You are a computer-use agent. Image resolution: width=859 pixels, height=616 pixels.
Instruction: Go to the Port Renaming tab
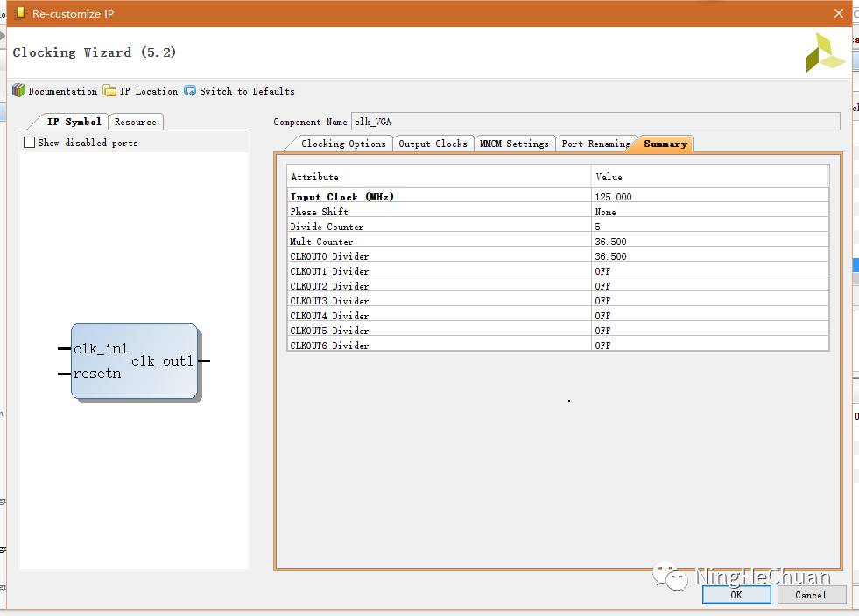[x=595, y=143]
